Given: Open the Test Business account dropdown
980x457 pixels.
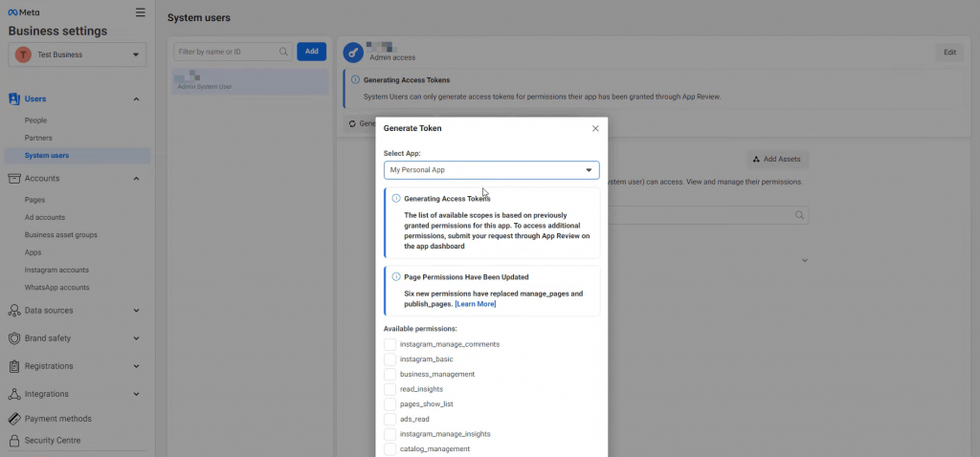Looking at the screenshot, I should tap(77, 54).
